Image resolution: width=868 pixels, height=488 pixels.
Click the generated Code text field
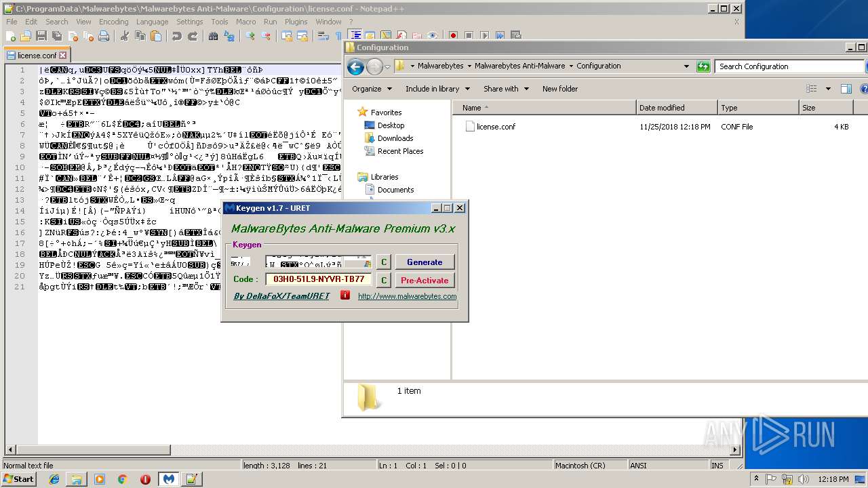(x=319, y=279)
